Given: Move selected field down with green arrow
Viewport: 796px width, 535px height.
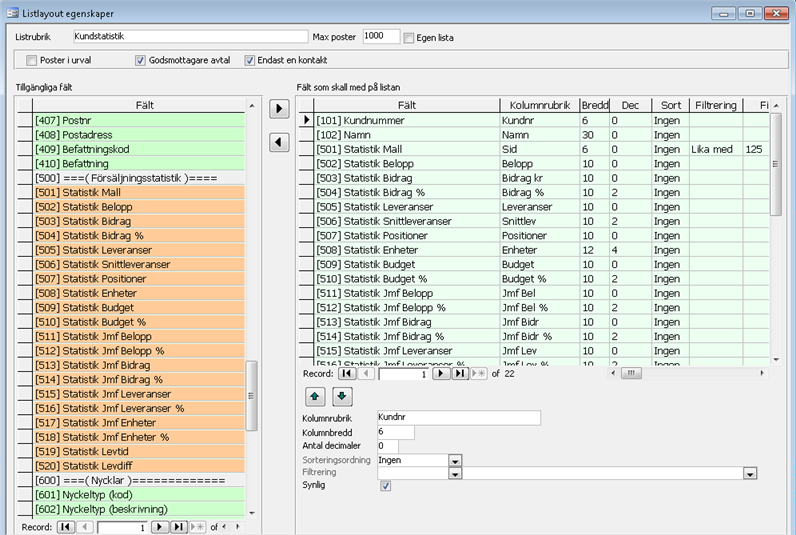Looking at the screenshot, I should tap(342, 396).
